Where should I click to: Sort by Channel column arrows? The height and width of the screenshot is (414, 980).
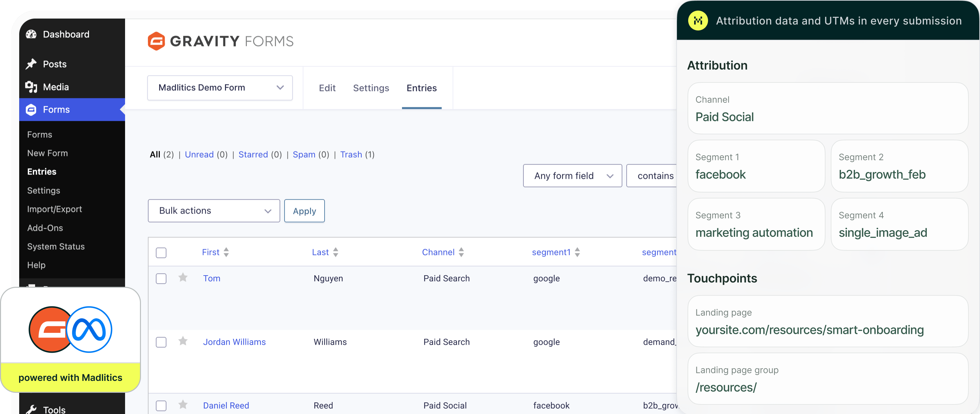click(x=461, y=252)
